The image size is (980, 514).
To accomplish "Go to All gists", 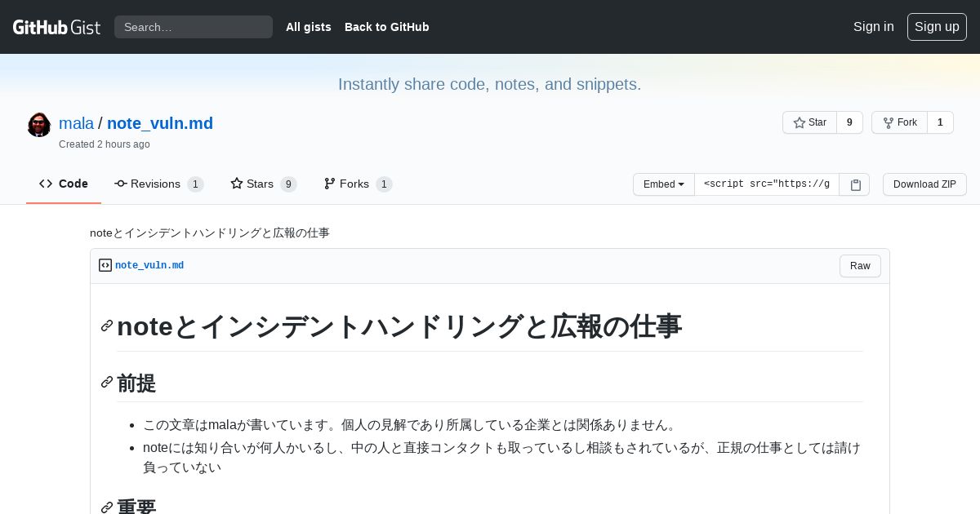I will 309,27.
